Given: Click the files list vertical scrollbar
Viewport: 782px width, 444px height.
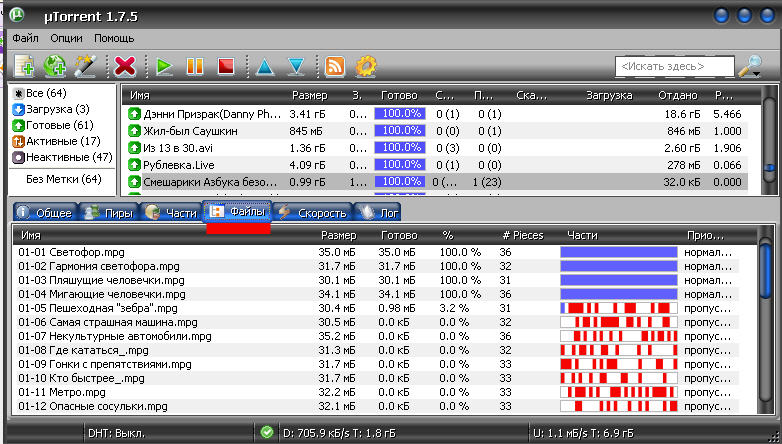Looking at the screenshot, I should click(x=766, y=319).
